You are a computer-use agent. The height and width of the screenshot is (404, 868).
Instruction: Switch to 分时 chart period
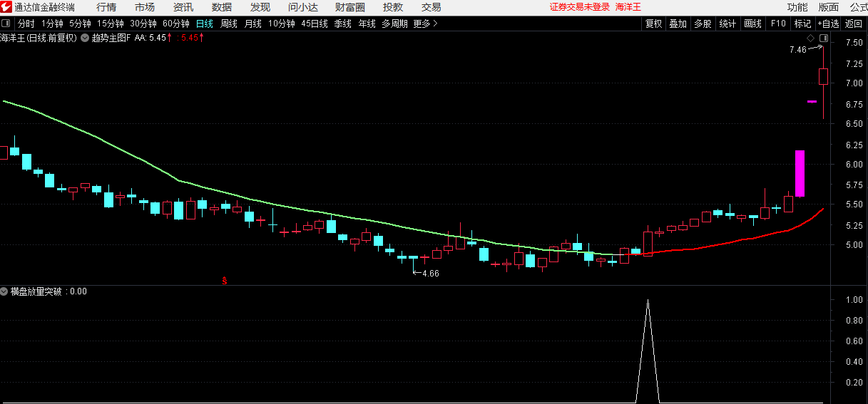(x=26, y=24)
